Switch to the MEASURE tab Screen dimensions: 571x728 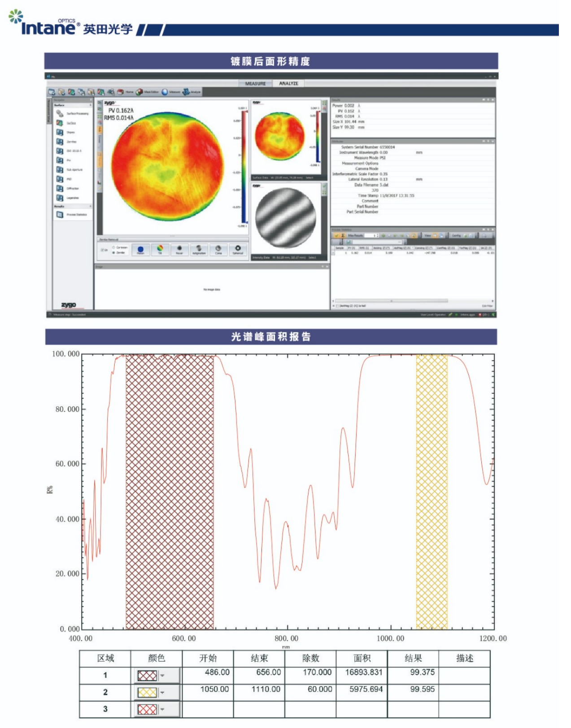pos(255,83)
